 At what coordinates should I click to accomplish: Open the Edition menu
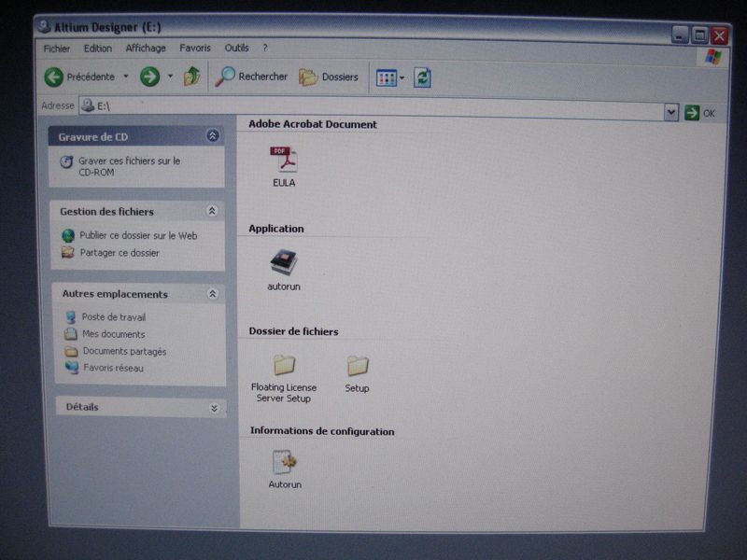click(x=98, y=49)
